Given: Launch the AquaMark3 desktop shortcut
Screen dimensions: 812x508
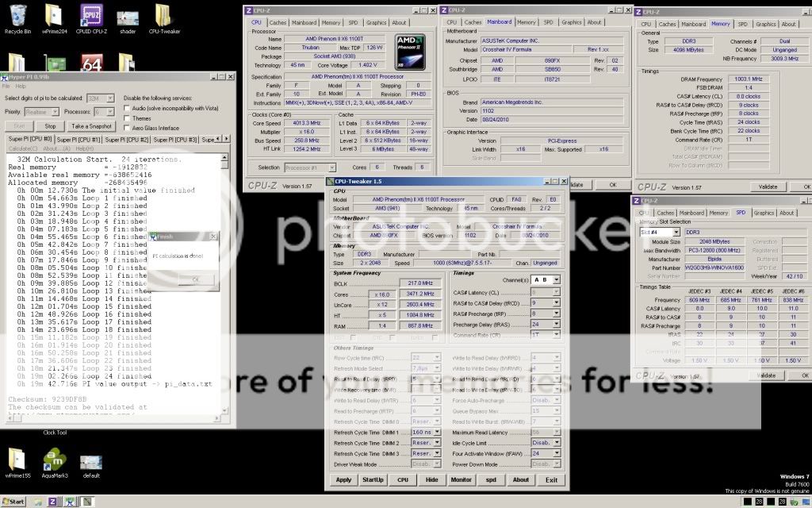Looking at the screenshot, I should tap(53, 461).
